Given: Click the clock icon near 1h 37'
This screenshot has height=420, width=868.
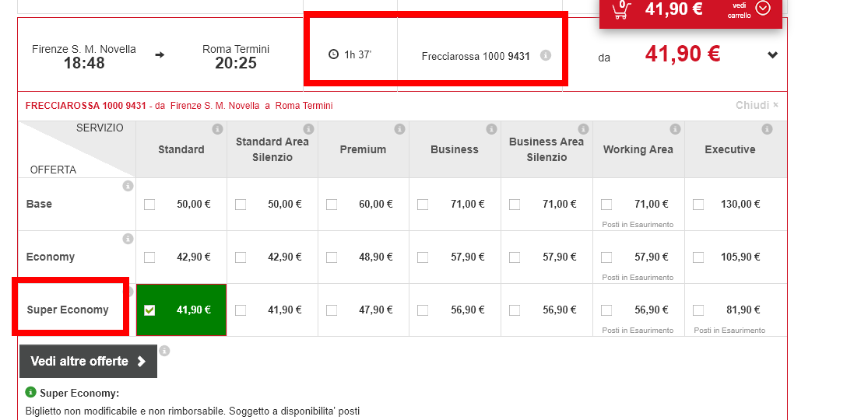Looking at the screenshot, I should (333, 54).
